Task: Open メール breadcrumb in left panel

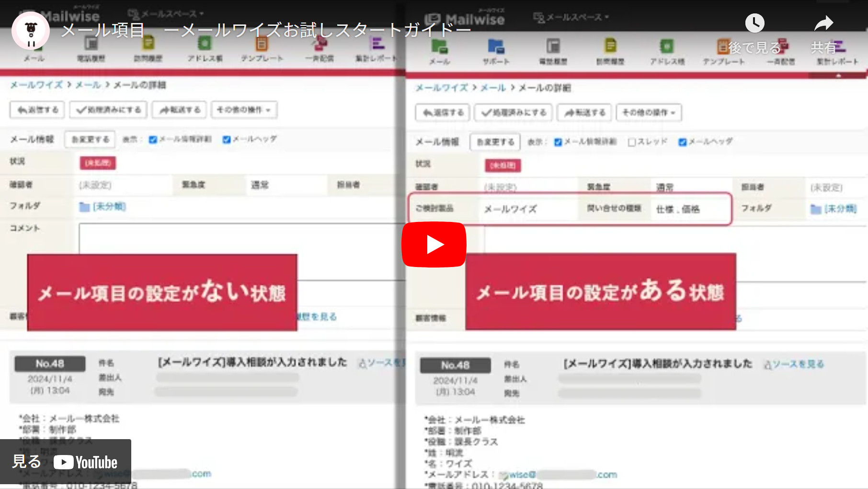Action: (88, 85)
